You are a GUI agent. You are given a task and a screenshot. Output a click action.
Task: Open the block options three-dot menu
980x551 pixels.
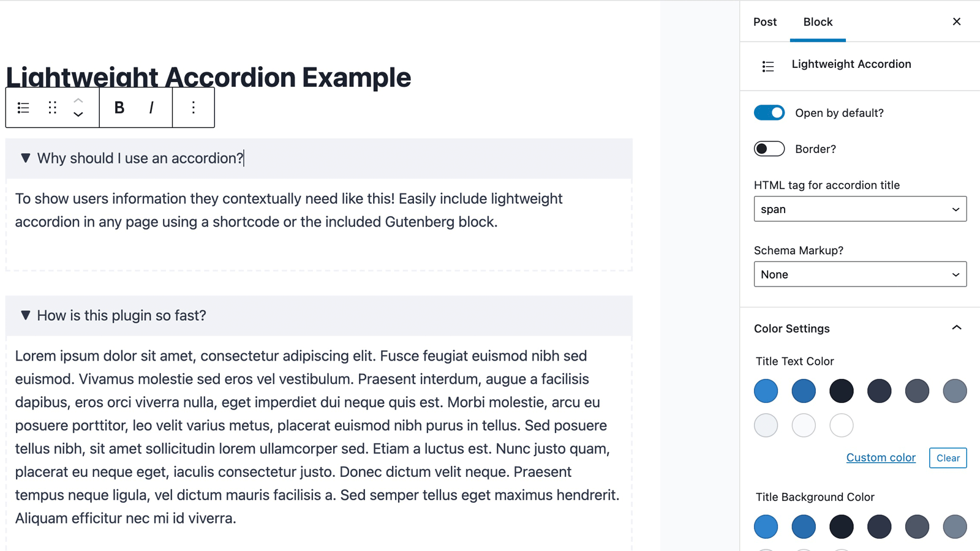pyautogui.click(x=193, y=107)
